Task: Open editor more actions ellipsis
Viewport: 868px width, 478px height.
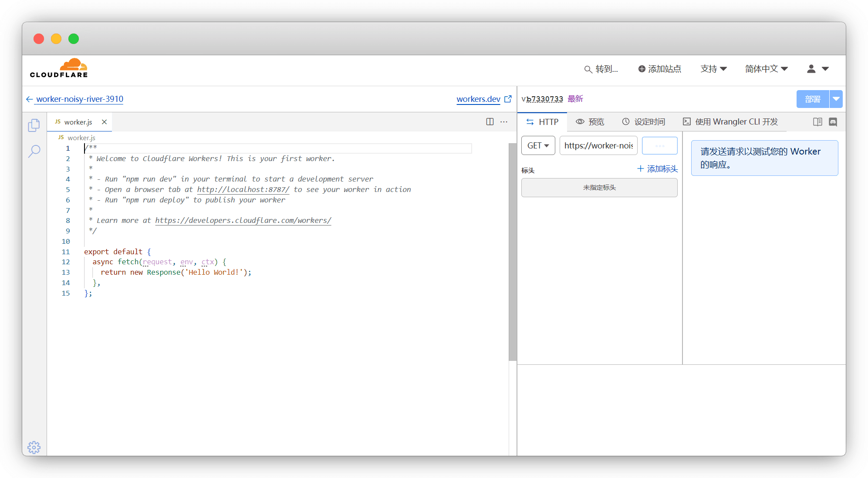Action: (x=504, y=121)
